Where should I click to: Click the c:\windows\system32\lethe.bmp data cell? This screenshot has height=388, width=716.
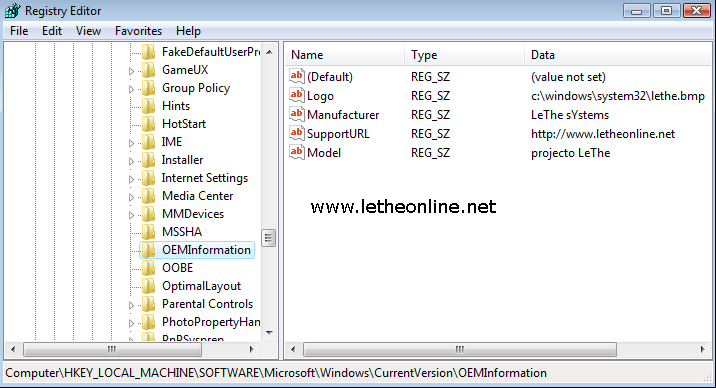pyautogui.click(x=618, y=96)
